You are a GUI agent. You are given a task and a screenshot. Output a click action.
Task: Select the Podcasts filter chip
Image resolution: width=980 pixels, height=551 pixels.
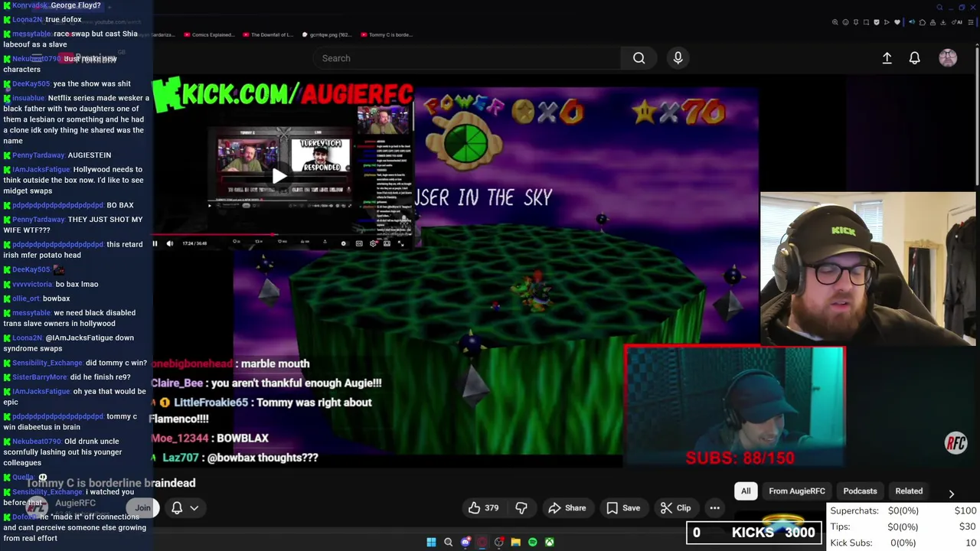click(860, 491)
